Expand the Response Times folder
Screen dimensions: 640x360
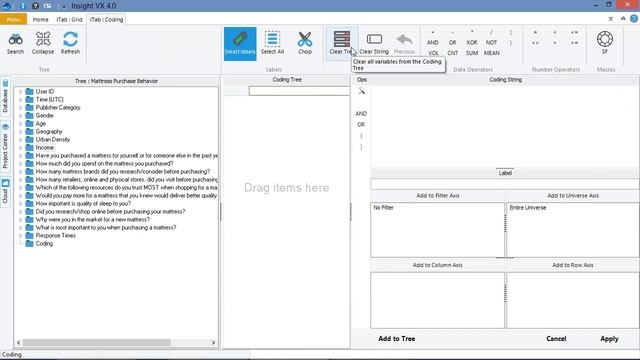click(x=20, y=236)
